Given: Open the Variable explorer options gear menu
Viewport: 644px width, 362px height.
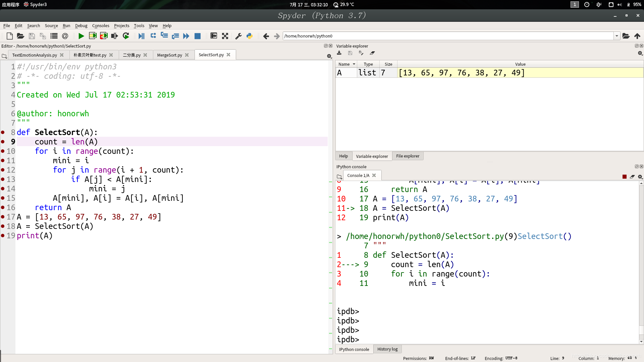Looking at the screenshot, I should [640, 53].
